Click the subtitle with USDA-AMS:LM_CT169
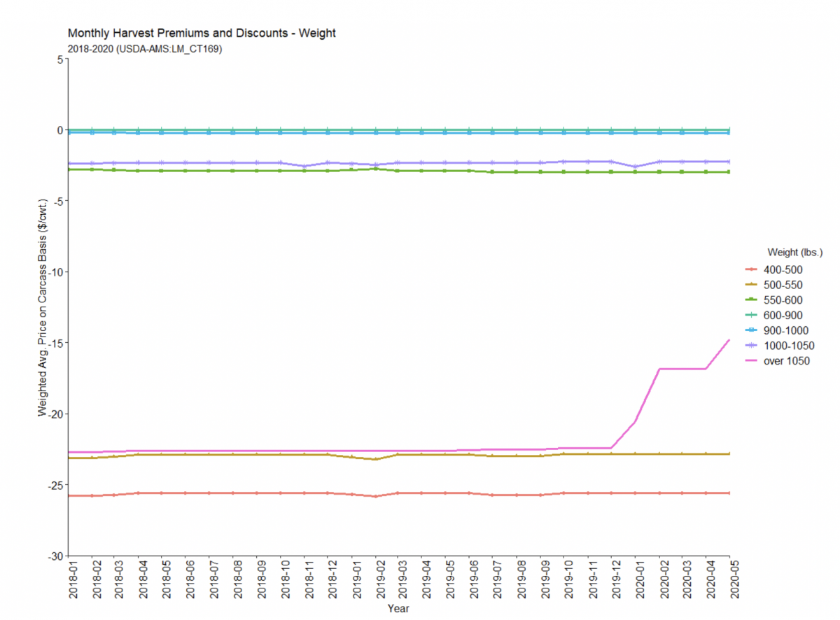 (x=145, y=48)
